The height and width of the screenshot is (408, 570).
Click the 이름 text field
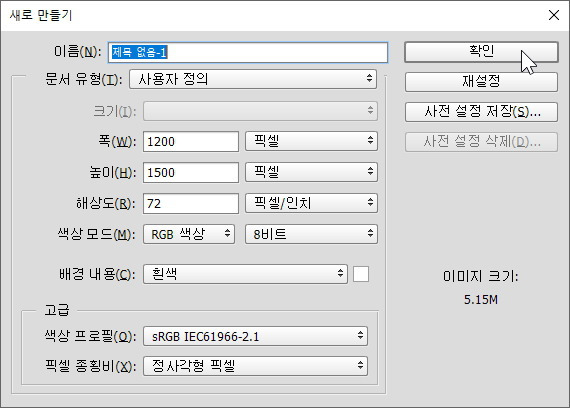tap(248, 52)
